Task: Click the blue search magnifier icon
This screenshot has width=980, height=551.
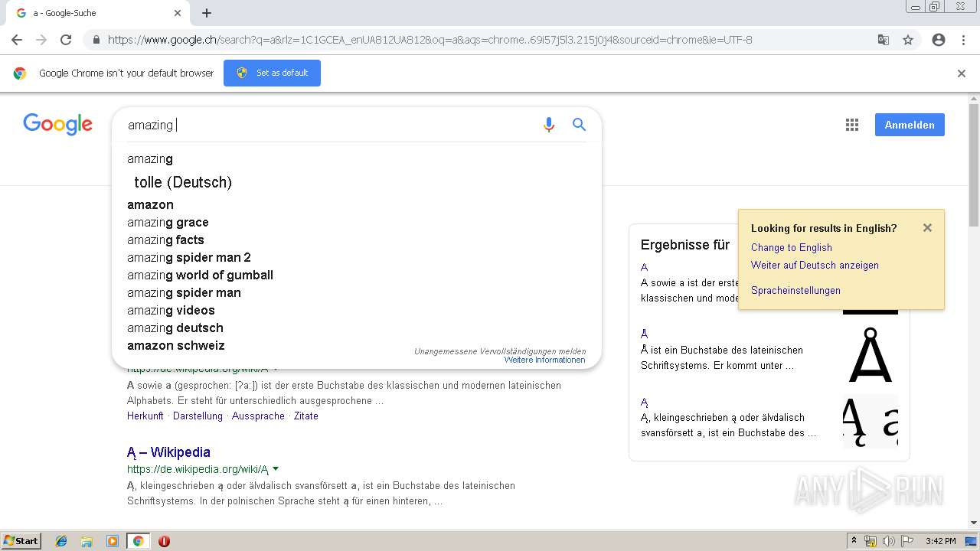Action: pyautogui.click(x=579, y=125)
